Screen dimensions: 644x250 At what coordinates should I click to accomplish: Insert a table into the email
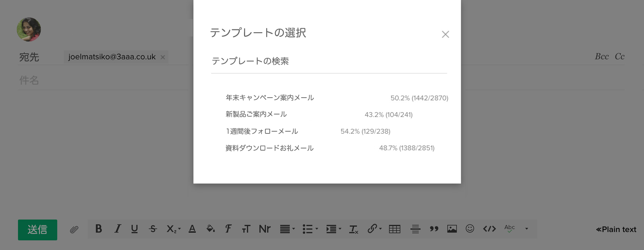pyautogui.click(x=394, y=229)
